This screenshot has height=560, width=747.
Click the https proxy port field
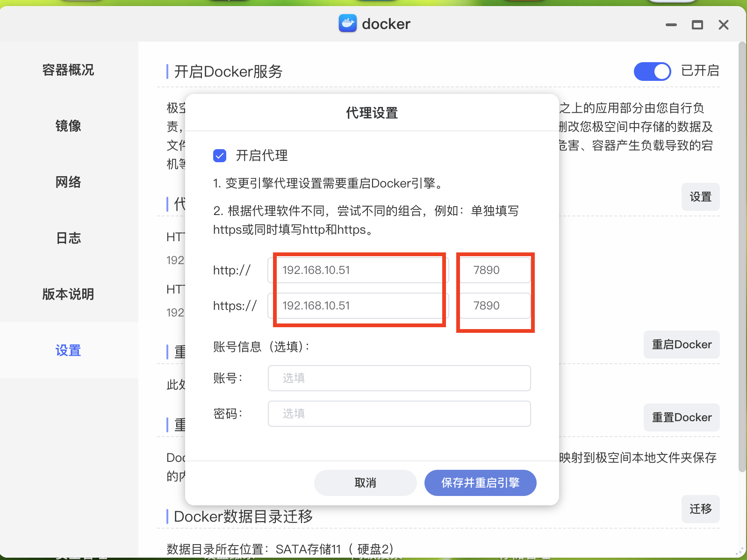coord(495,306)
